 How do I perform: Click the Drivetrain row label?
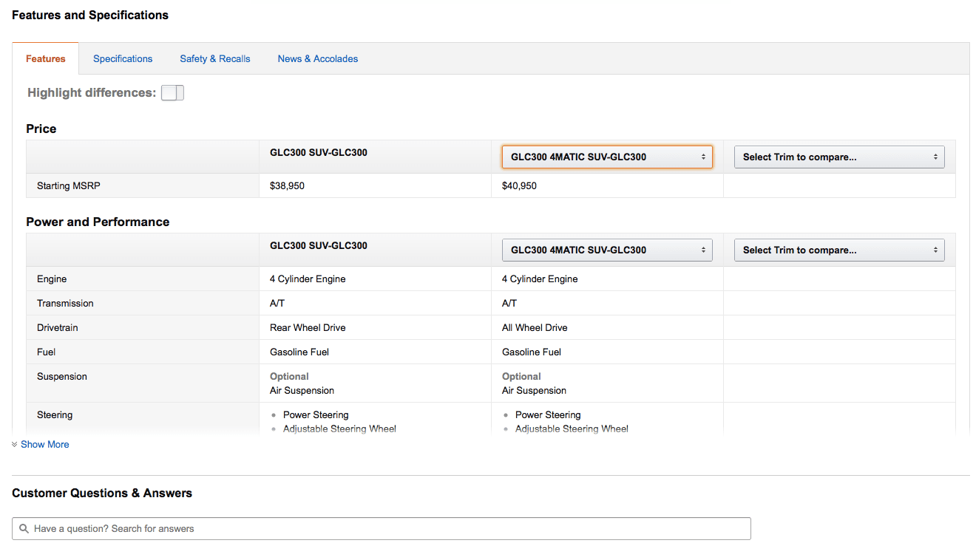click(58, 328)
